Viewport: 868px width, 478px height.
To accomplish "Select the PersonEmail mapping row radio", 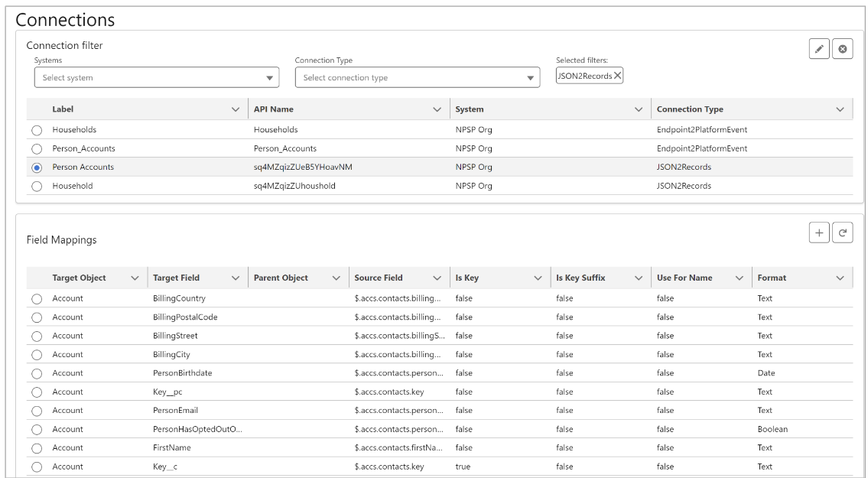I will tap(36, 411).
